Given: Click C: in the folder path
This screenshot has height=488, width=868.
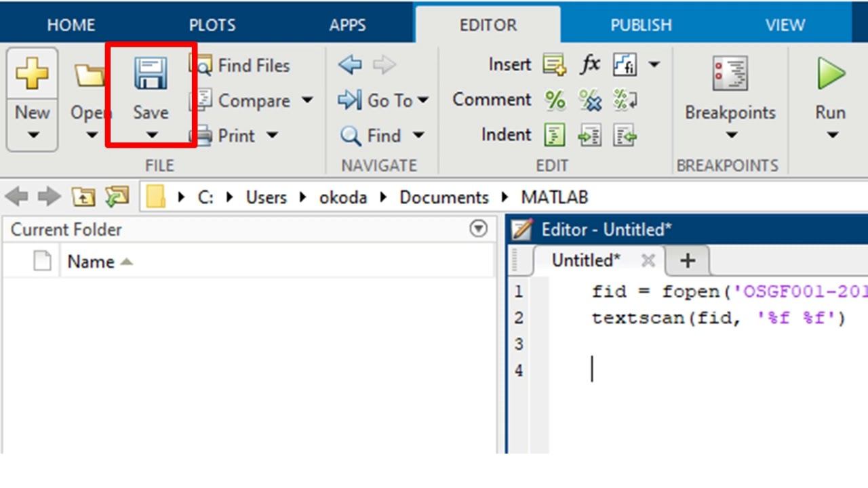Looking at the screenshot, I should coord(205,197).
